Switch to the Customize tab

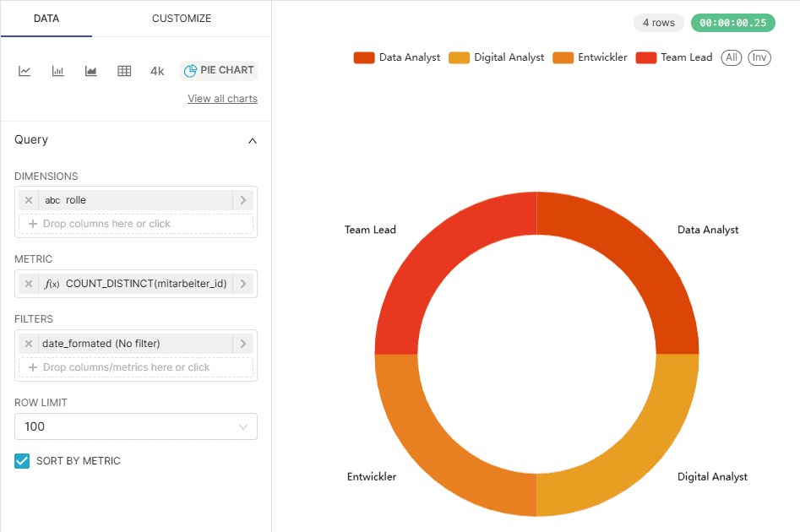(182, 19)
